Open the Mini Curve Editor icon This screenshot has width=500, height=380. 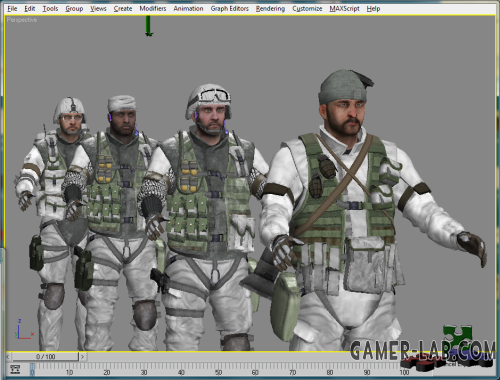point(15,369)
